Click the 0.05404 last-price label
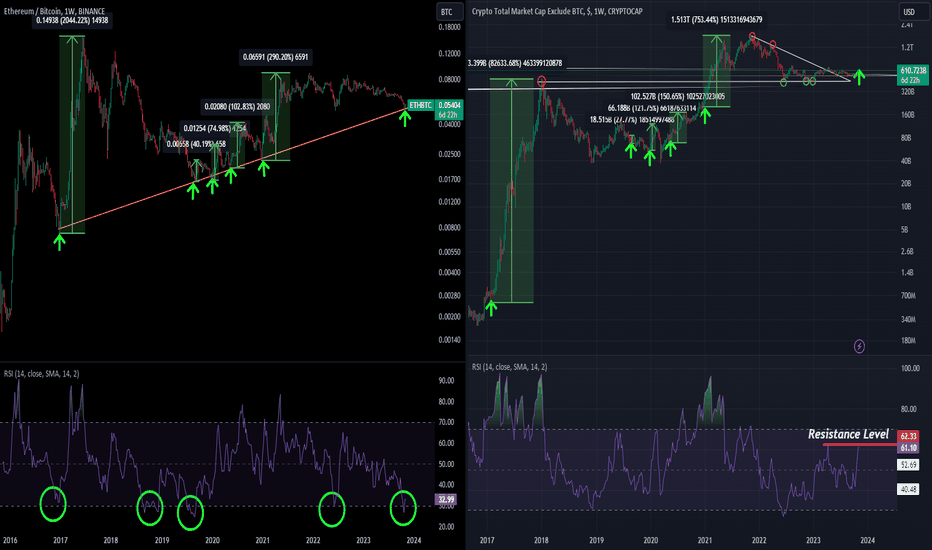The width and height of the screenshot is (932, 550). tap(449, 105)
